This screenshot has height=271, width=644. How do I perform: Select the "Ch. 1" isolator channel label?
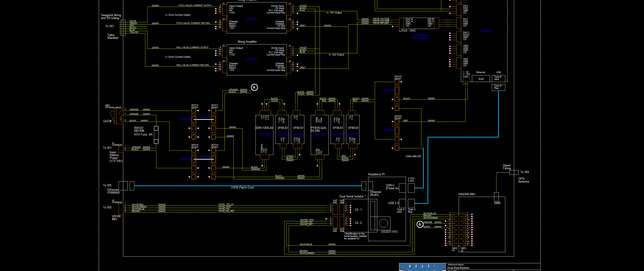[x=358, y=210]
